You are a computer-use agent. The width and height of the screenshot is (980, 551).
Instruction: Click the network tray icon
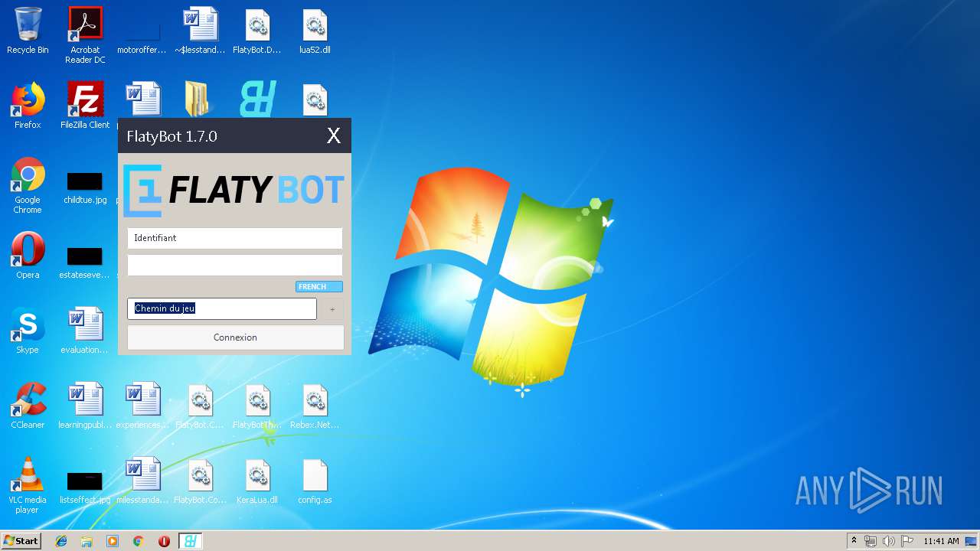point(871,541)
